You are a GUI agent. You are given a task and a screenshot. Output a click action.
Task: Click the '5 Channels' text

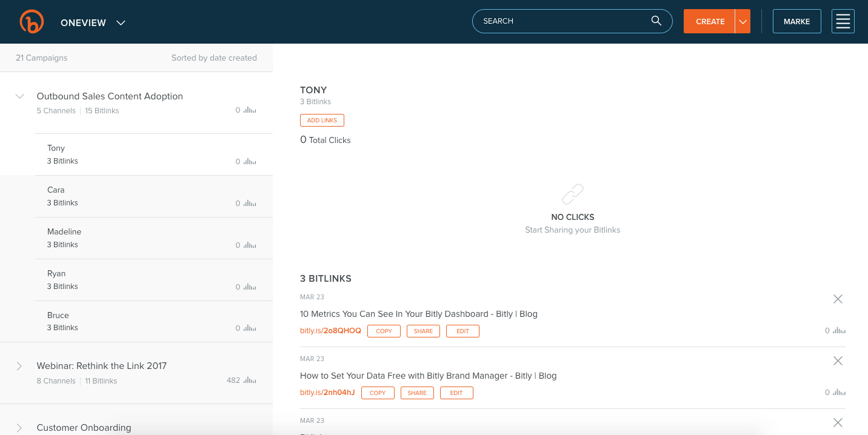[56, 111]
